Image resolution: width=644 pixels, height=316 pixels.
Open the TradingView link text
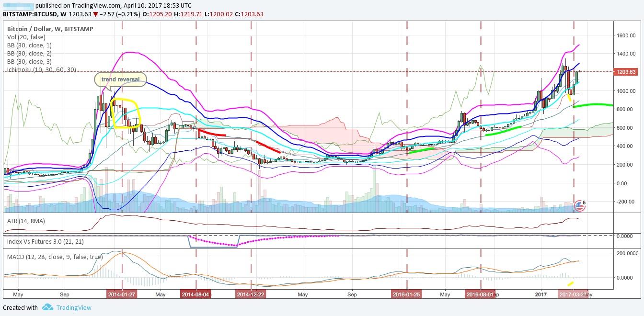(73, 307)
